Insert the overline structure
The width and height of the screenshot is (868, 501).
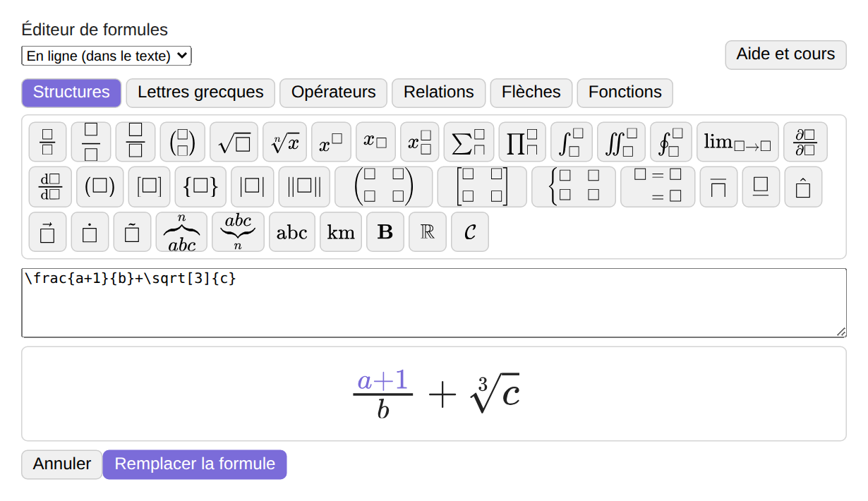[x=718, y=187]
